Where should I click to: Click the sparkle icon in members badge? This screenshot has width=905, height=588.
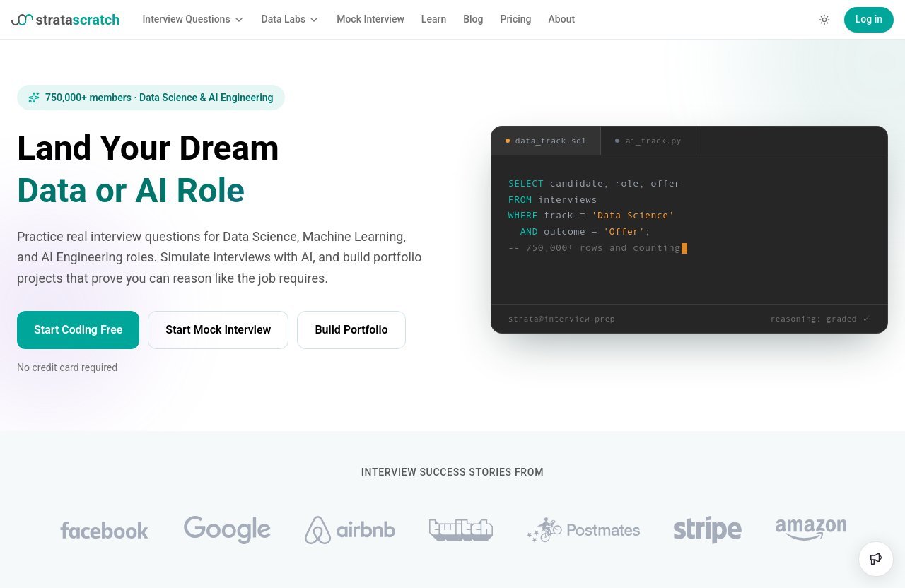[33, 98]
